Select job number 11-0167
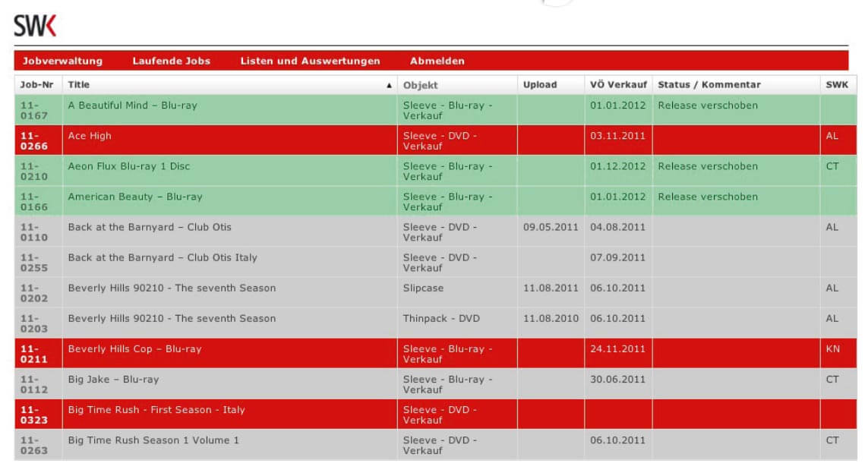This screenshot has width=868, height=476. click(33, 110)
